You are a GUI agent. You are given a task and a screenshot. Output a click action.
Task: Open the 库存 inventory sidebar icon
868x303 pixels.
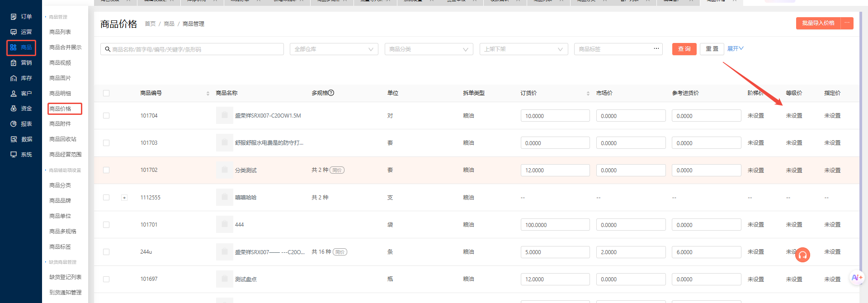point(14,78)
